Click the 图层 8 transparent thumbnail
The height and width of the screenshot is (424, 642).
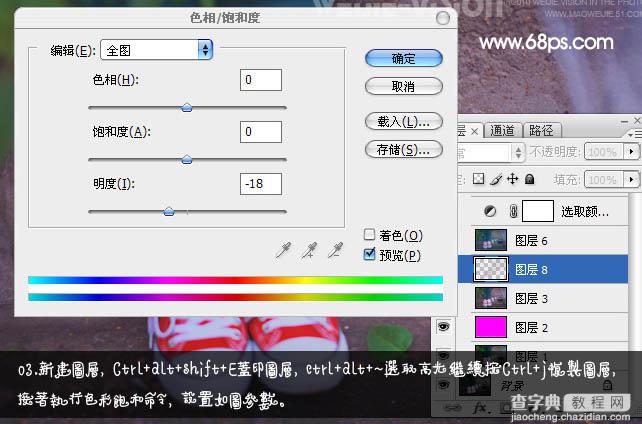(491, 269)
